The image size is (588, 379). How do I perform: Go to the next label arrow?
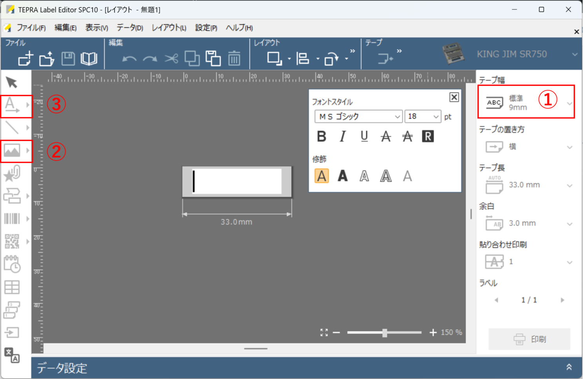[563, 300]
